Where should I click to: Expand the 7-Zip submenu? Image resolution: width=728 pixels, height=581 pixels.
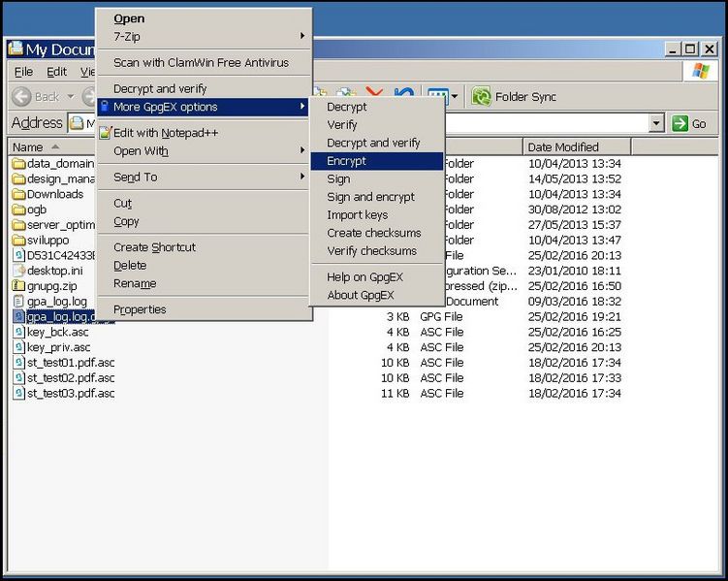(x=204, y=36)
